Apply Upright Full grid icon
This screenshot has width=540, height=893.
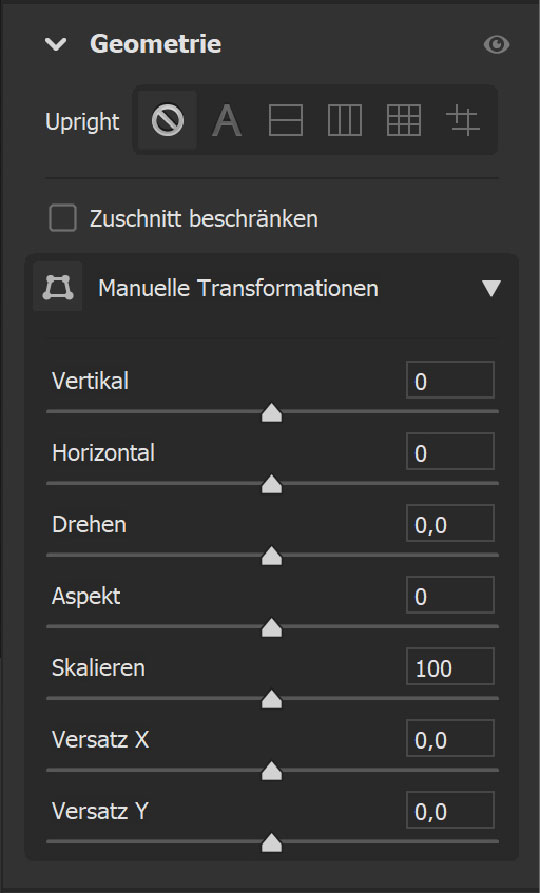[x=404, y=120]
